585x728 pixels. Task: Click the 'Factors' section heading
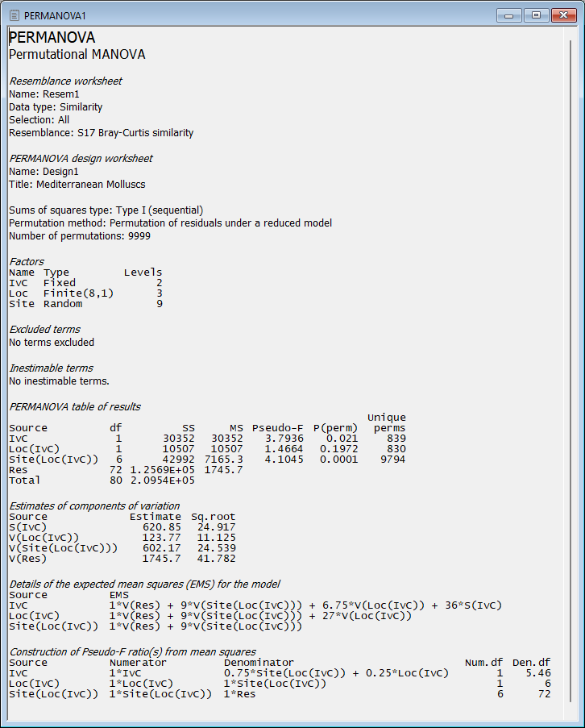pyautogui.click(x=27, y=261)
